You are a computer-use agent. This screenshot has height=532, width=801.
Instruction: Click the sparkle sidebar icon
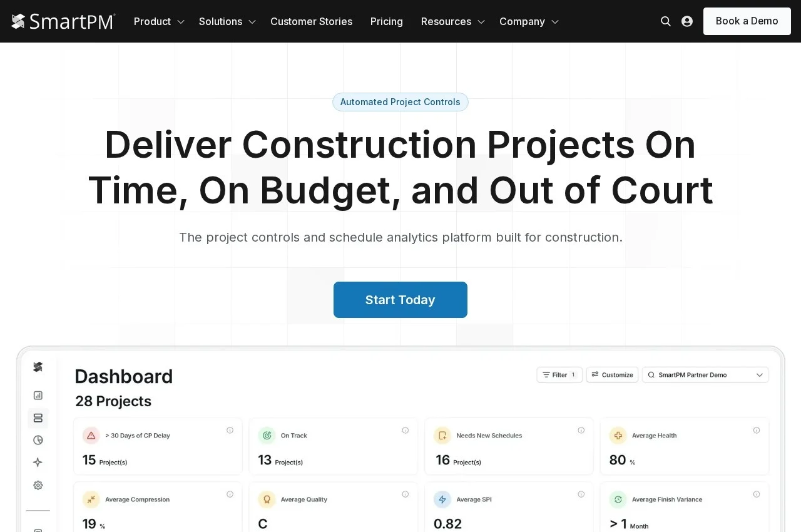pyautogui.click(x=38, y=463)
